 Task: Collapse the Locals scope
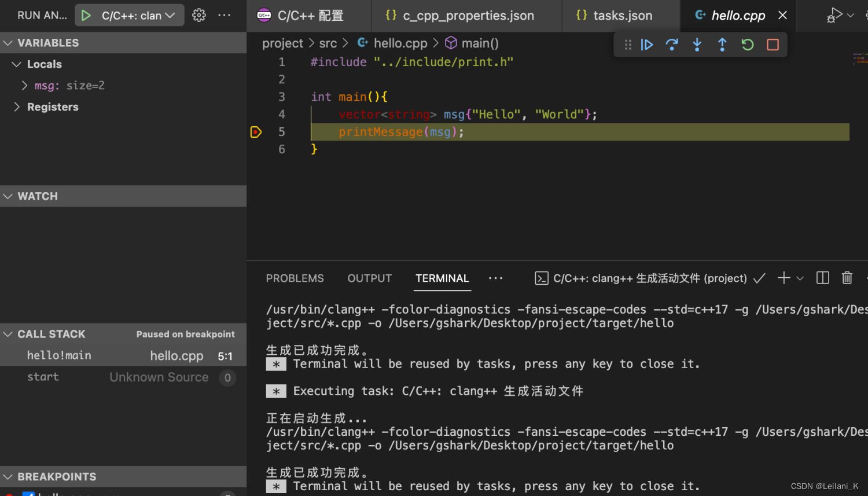123,64
